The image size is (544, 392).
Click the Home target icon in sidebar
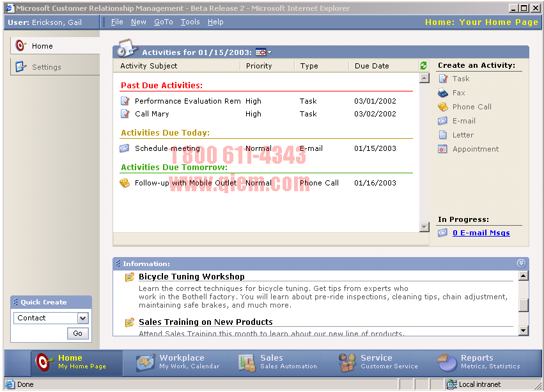[20, 45]
